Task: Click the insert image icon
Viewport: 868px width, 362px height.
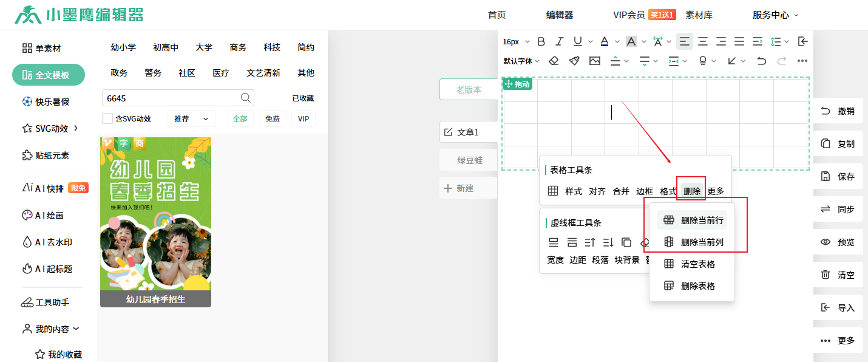Action: click(x=595, y=61)
